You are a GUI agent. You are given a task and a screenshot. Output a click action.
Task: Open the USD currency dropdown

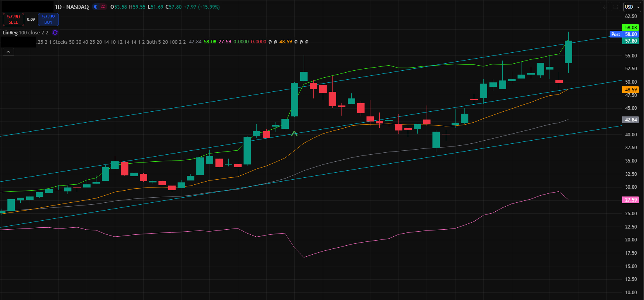tap(632, 7)
